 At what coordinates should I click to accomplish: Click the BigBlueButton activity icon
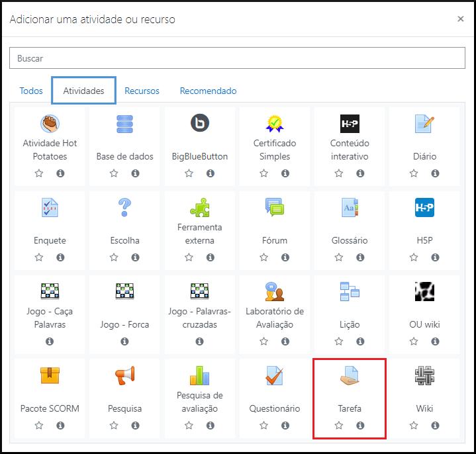pos(199,124)
